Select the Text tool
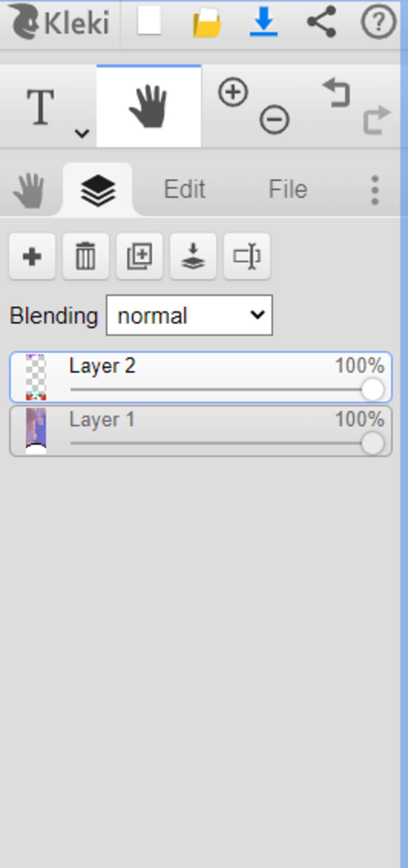The height and width of the screenshot is (868, 408). (x=41, y=107)
